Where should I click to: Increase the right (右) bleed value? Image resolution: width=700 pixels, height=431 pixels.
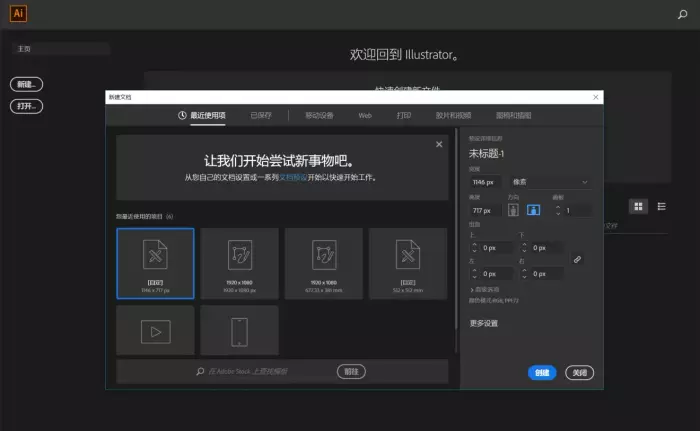coord(524,271)
